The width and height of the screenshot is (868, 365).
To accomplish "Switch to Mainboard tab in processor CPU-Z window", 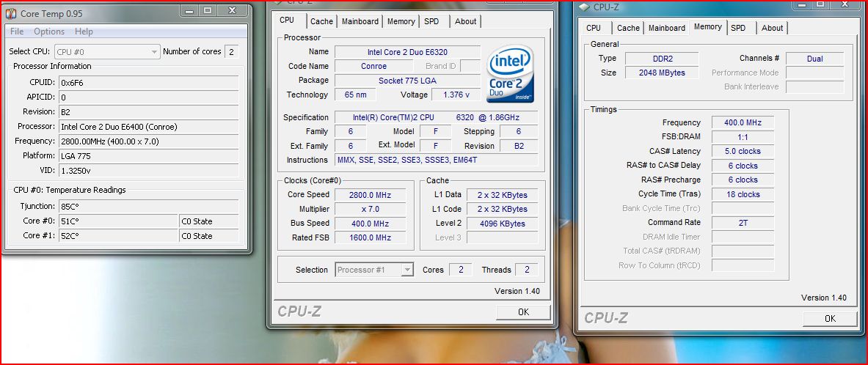I will (x=360, y=21).
